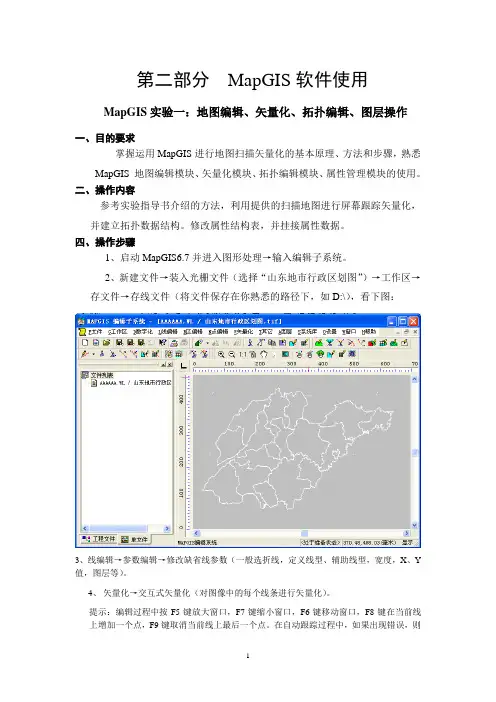
Task: Open the 工作区 menu
Action: (x=117, y=332)
